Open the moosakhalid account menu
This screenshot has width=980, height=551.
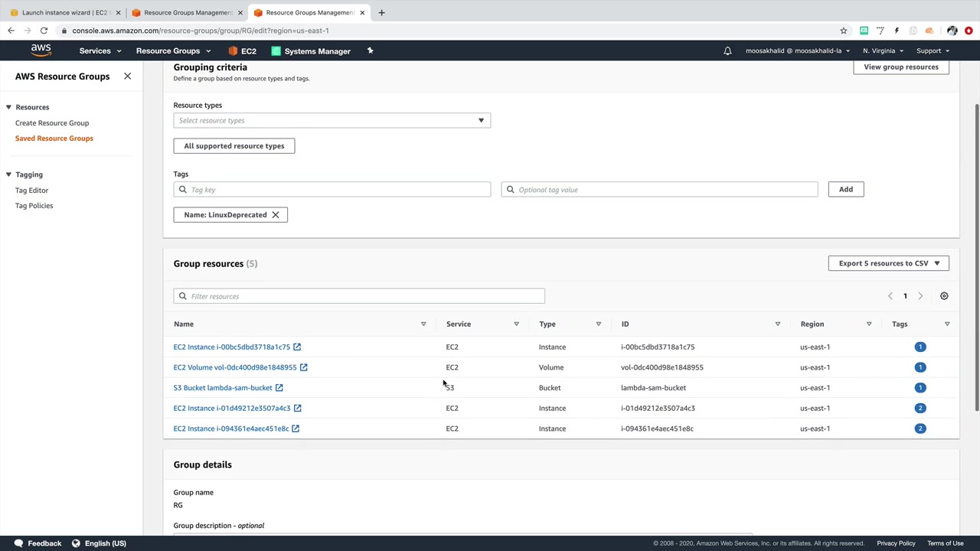pos(798,51)
